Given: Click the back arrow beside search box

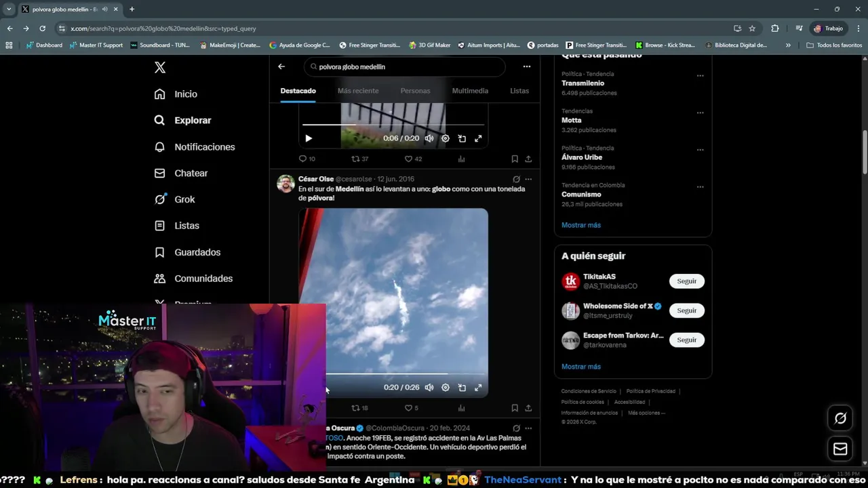Looking at the screenshot, I should pyautogui.click(x=281, y=66).
